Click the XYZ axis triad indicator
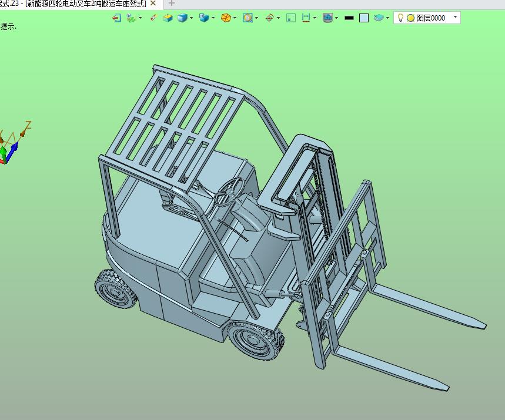Viewport: 505px width, 420px height. [x=15, y=143]
